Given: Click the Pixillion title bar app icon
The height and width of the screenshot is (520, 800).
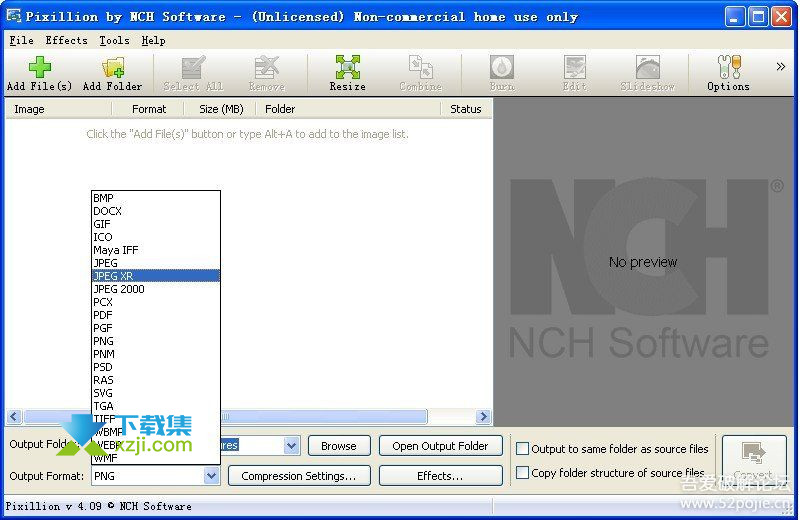Looking at the screenshot, I should point(13,16).
